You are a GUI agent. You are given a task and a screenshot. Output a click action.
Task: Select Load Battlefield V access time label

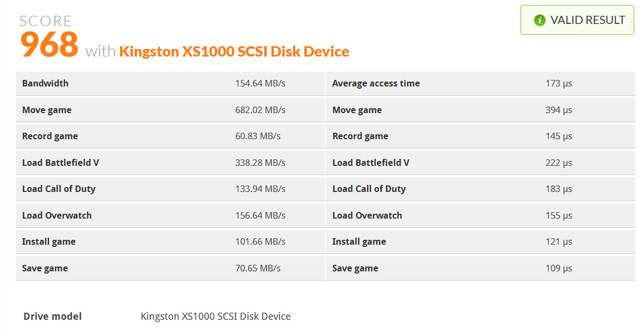(370, 163)
